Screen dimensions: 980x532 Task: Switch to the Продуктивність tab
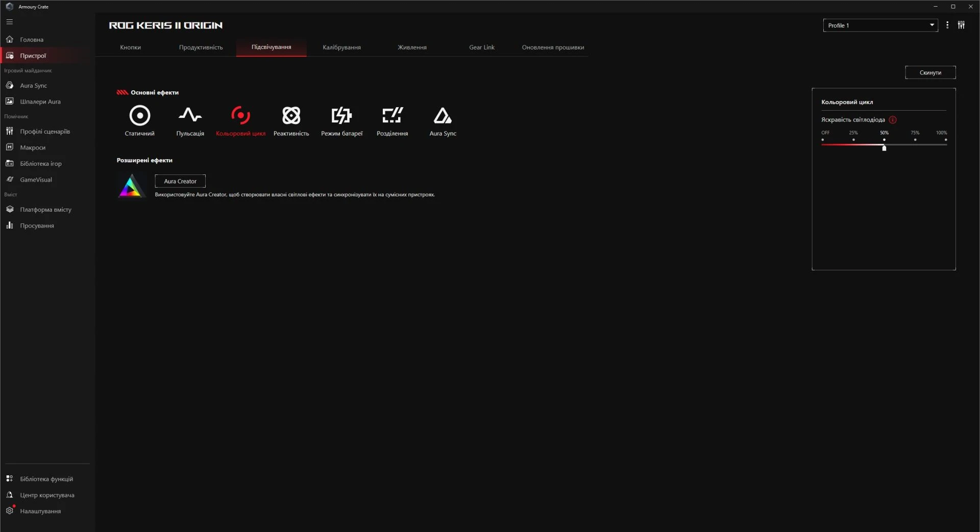coord(201,47)
